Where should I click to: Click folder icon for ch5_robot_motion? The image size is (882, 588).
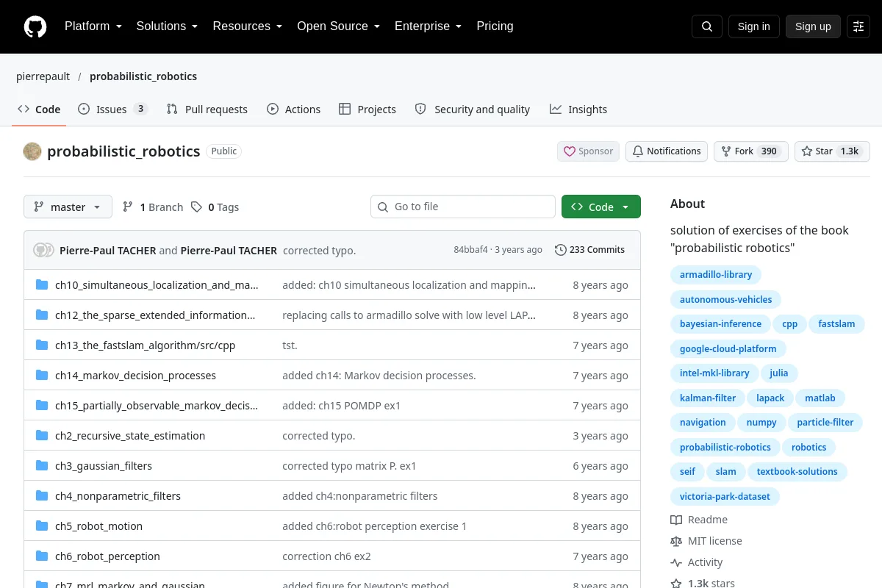[42, 526]
